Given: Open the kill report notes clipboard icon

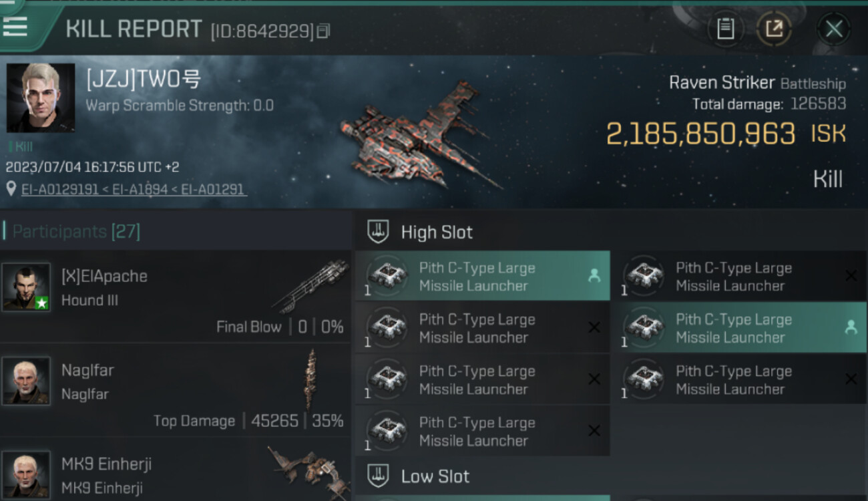Looking at the screenshot, I should point(725,29).
